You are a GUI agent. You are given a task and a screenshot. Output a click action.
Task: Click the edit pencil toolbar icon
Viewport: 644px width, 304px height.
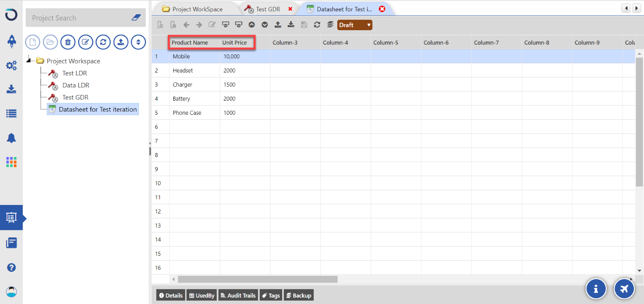click(x=212, y=25)
